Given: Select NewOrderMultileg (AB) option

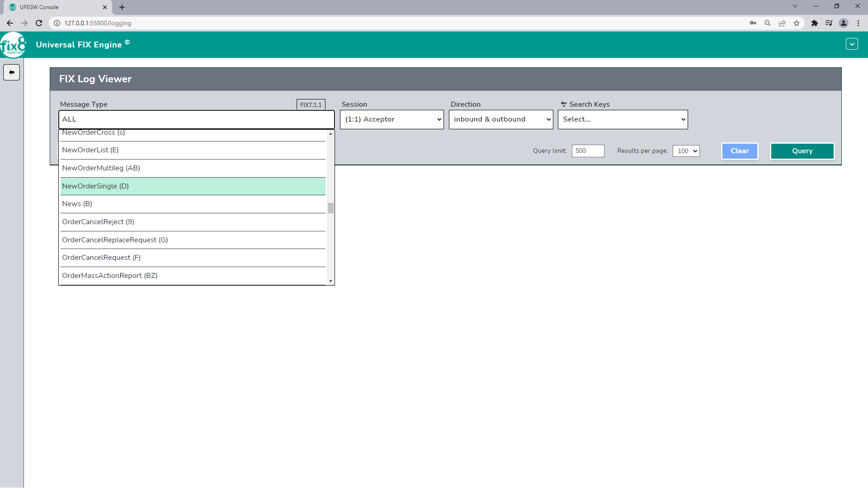Looking at the screenshot, I should coord(193,168).
